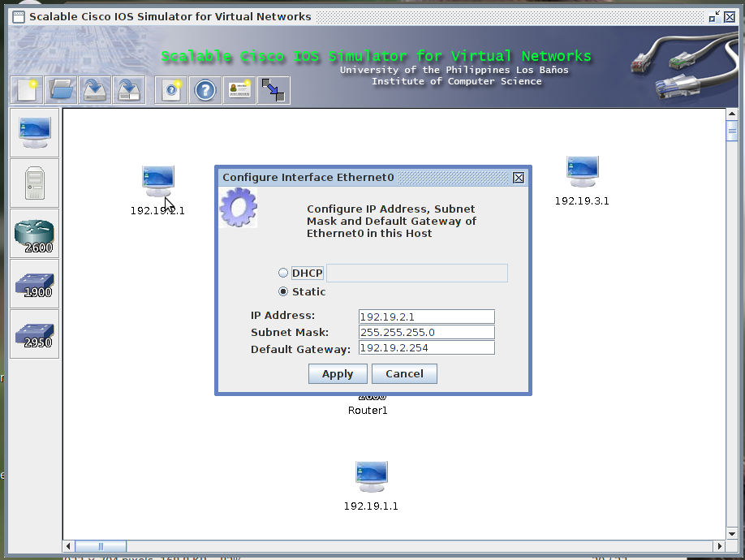Screen dimensions: 745x560
Task: Select the server tower device in palette
Action: pos(35,183)
